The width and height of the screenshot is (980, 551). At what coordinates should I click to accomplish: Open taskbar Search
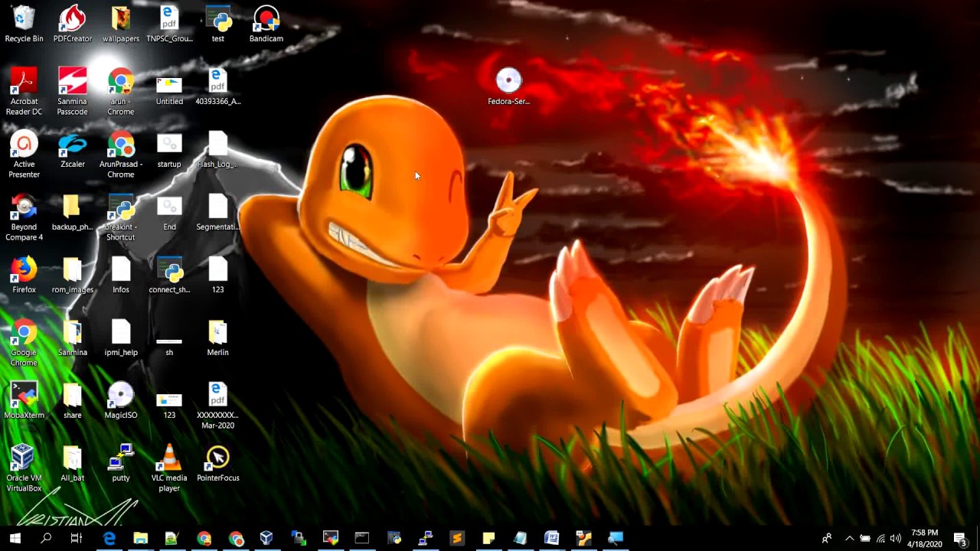(46, 538)
